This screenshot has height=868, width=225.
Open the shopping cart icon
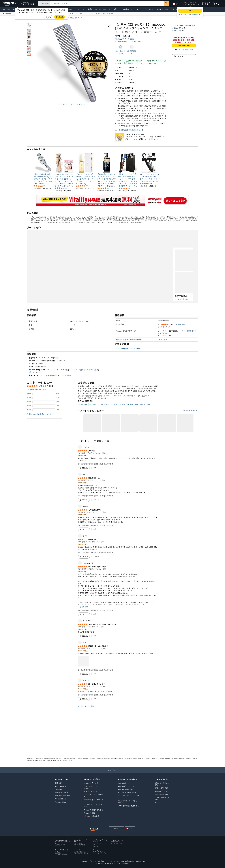coord(217,3)
